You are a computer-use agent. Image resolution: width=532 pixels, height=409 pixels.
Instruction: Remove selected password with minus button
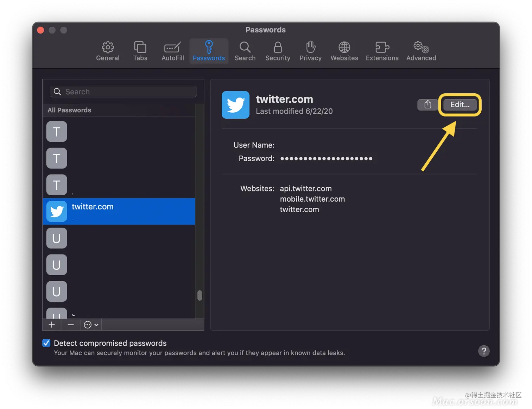point(71,325)
